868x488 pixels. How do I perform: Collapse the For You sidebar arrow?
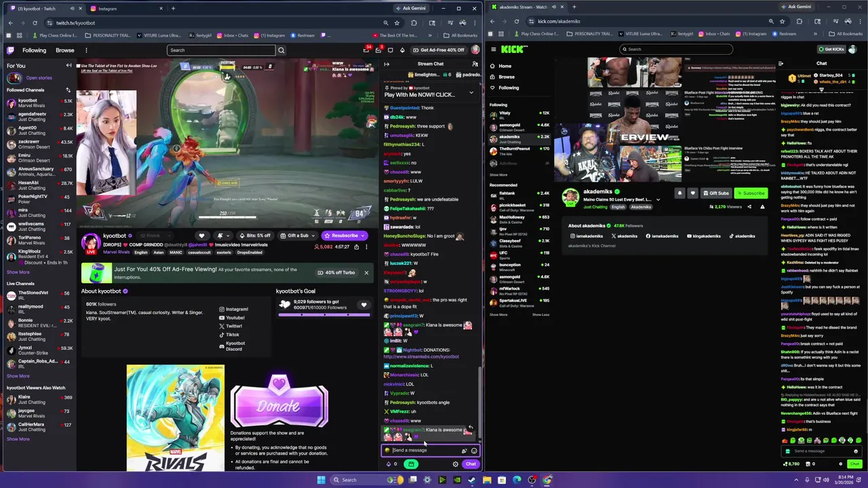point(68,66)
